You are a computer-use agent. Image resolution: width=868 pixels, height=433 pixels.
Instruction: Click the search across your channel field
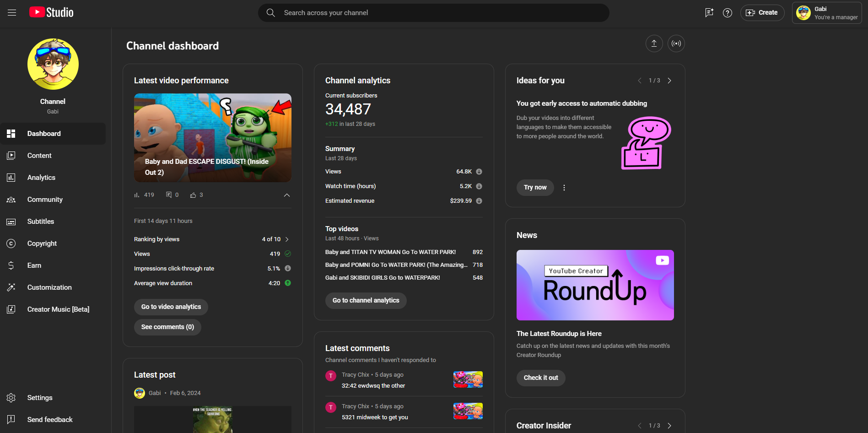click(434, 13)
